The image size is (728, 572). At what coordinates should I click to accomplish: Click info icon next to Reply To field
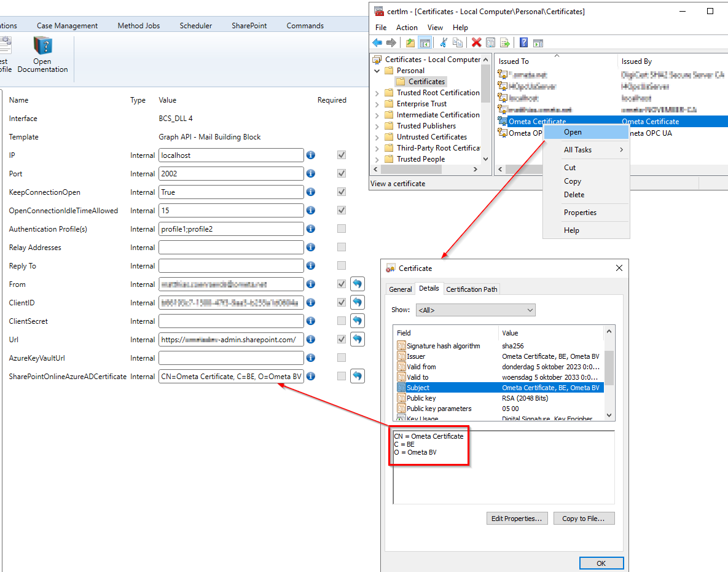[x=311, y=265]
